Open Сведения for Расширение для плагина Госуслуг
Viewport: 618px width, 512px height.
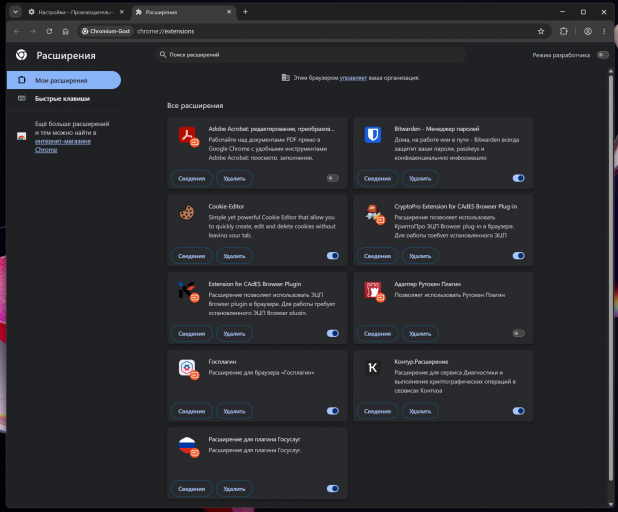tap(192, 489)
